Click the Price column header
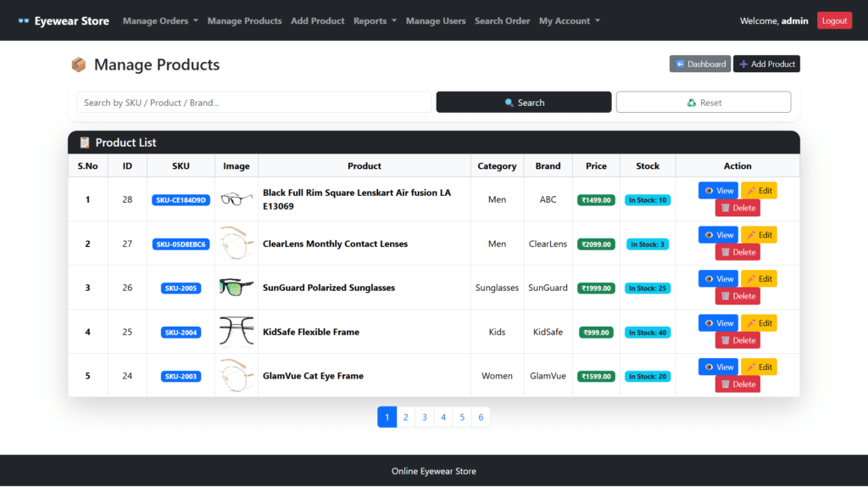This screenshot has width=868, height=487. pyautogui.click(x=596, y=165)
